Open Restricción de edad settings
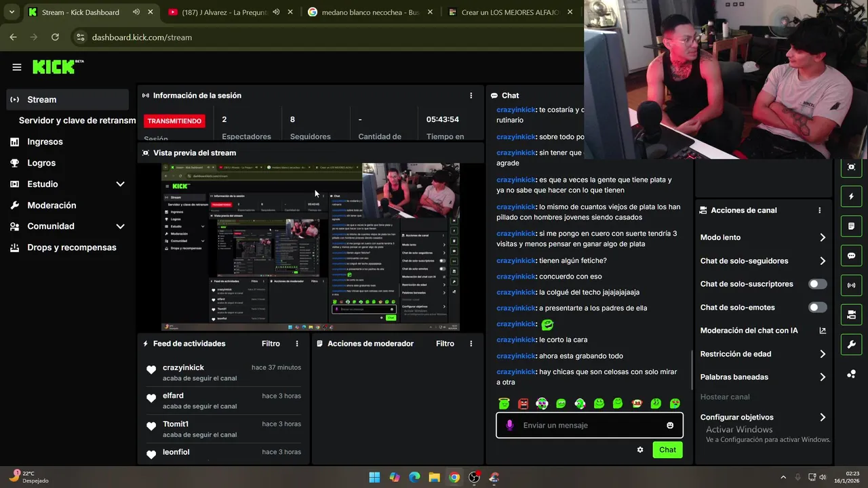The image size is (868, 488). tap(764, 354)
